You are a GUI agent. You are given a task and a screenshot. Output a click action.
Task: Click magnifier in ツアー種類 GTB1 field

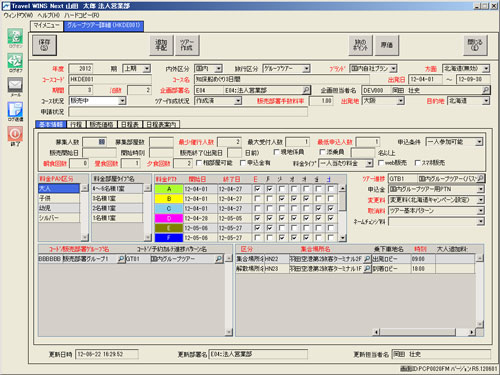(480, 179)
